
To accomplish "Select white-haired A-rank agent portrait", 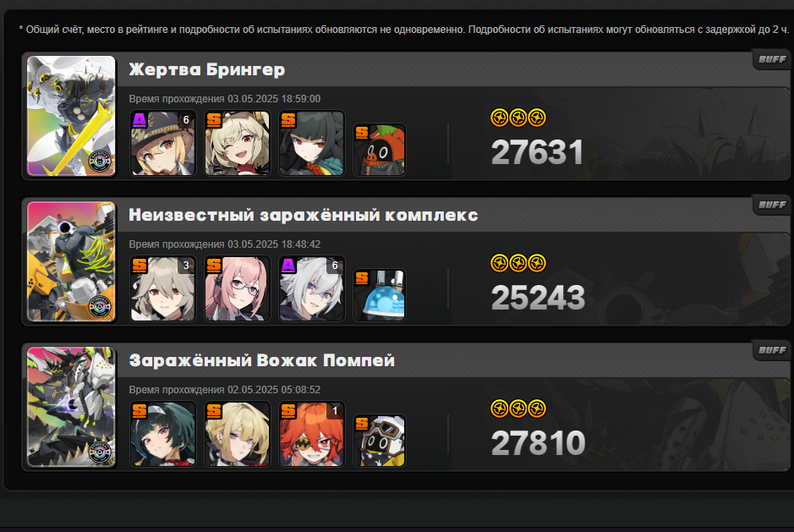I will click(x=311, y=288).
